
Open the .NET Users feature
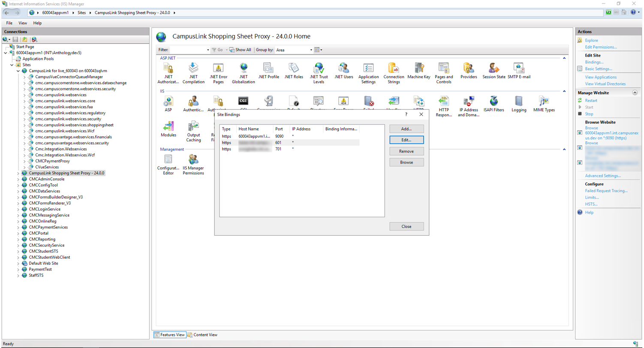click(x=343, y=71)
